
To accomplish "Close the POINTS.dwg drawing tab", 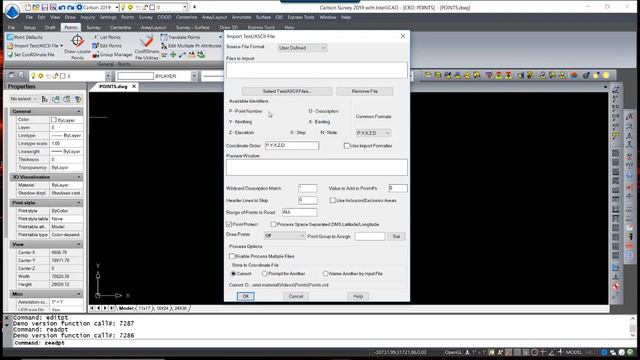I will (x=134, y=87).
